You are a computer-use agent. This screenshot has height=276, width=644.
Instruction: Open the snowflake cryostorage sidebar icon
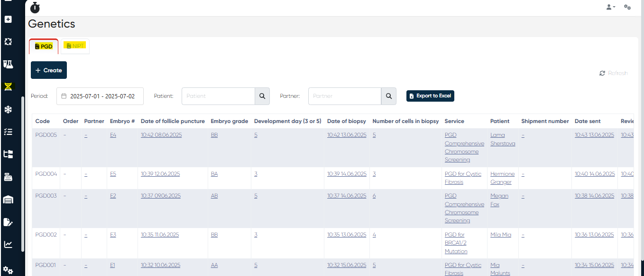[8, 110]
